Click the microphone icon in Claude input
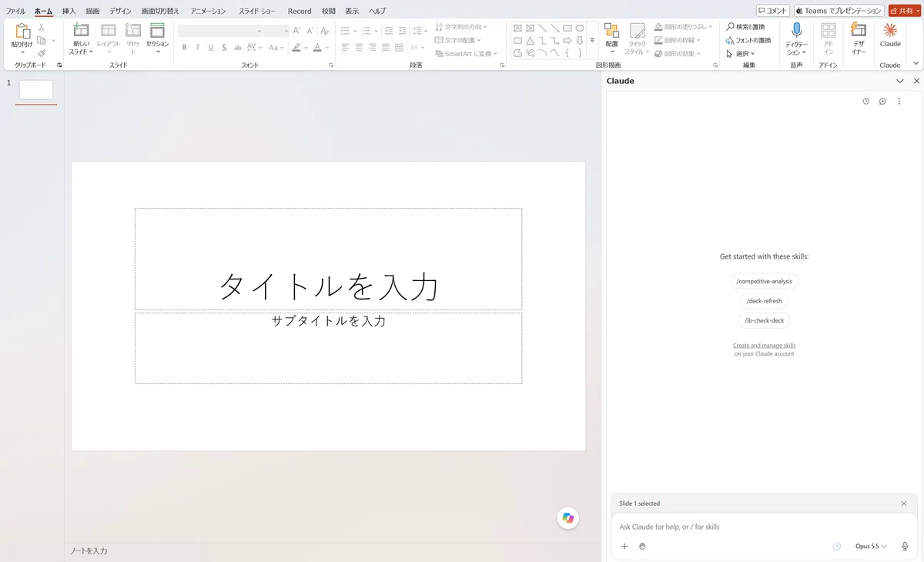Viewport: 924px width, 562px height. [x=905, y=547]
